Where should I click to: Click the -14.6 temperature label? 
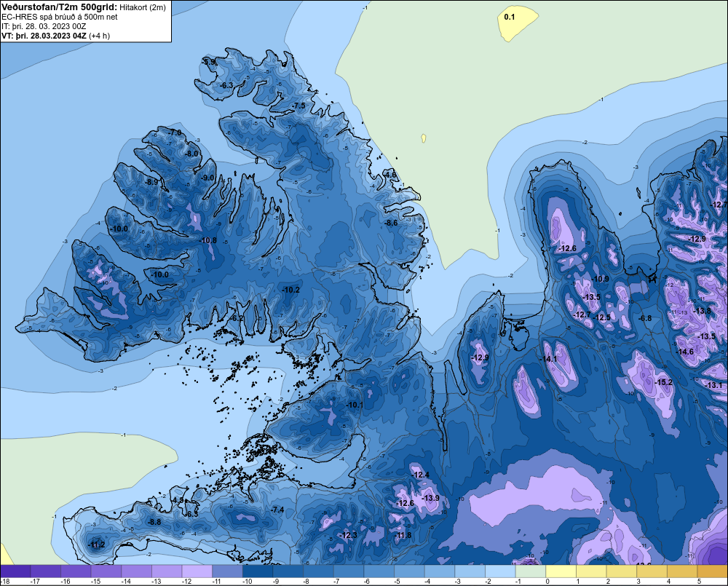(685, 352)
